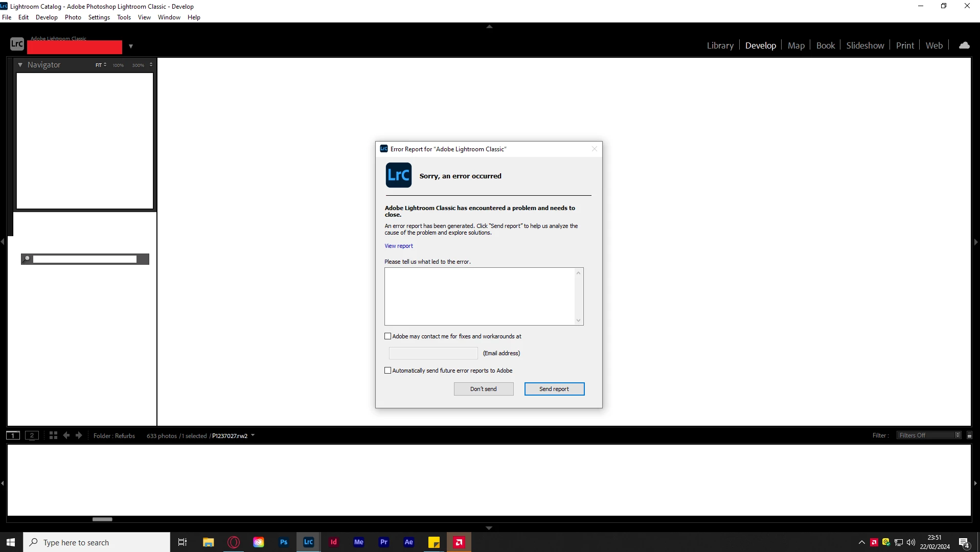Open Creative Cloud from the taskbar
The width and height of the screenshot is (980, 552).
tap(259, 542)
